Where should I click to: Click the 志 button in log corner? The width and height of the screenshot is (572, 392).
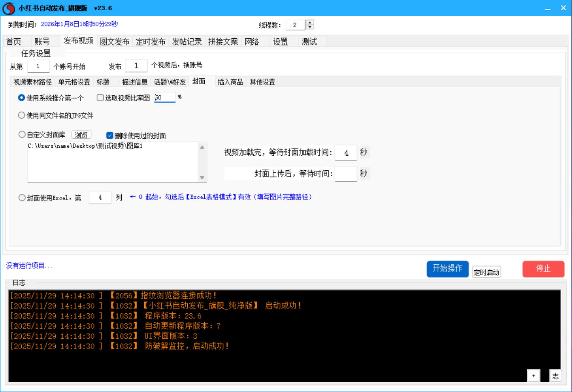555,375
